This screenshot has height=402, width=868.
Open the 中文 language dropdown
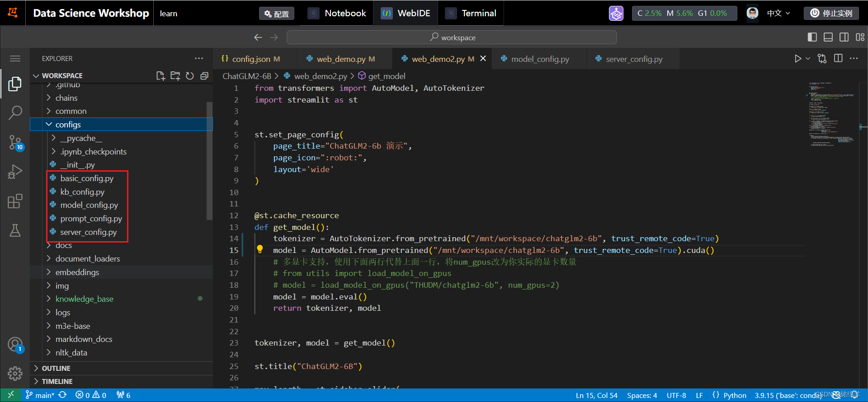(778, 13)
